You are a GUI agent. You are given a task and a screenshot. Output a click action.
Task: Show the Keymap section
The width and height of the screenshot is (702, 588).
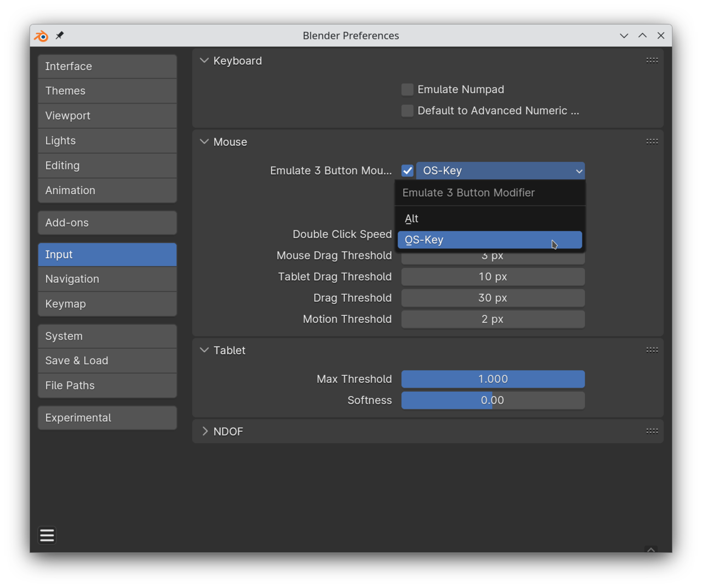point(107,304)
